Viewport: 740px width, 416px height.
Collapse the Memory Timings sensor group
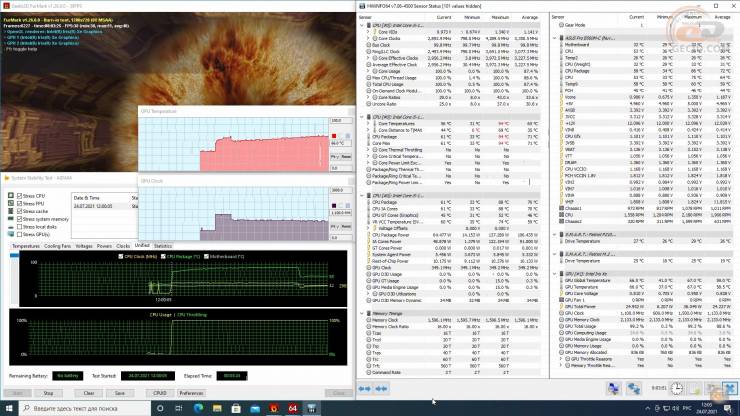tap(362, 313)
